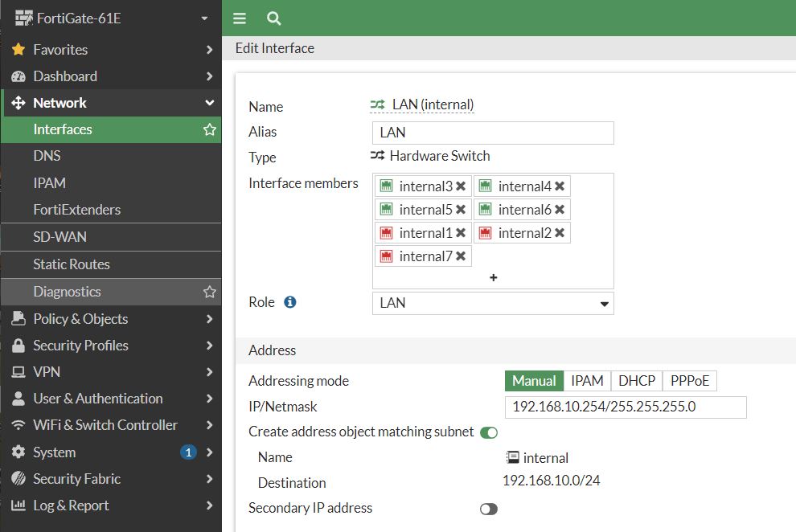This screenshot has width=796, height=532.
Task: Expand Policy & Objects chevron
Action: (x=209, y=319)
